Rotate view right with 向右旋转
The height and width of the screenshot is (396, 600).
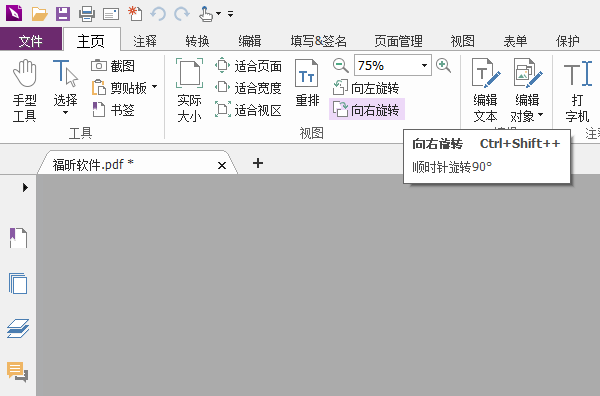(367, 109)
